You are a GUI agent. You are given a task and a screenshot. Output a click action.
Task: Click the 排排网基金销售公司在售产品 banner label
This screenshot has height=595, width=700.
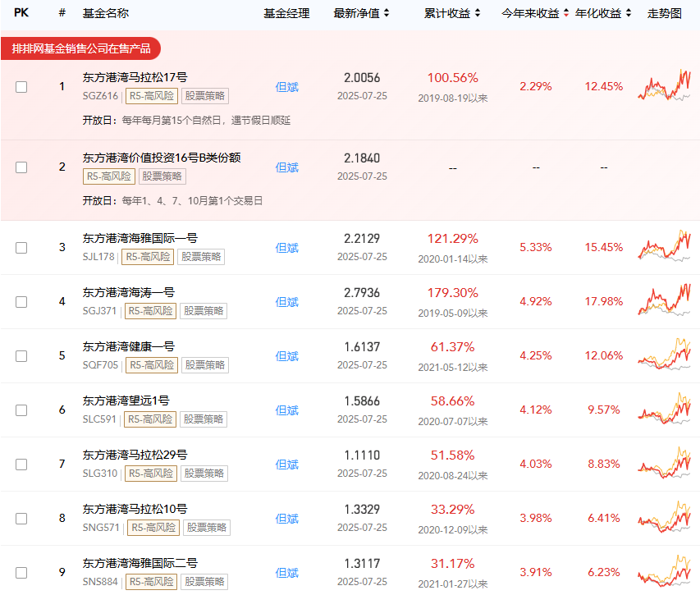[x=80, y=48]
